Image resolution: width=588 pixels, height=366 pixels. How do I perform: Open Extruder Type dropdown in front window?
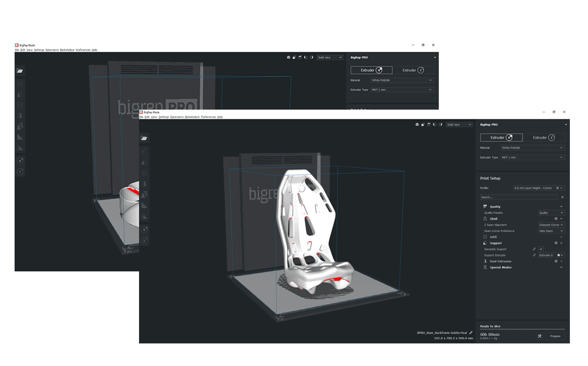tap(533, 157)
